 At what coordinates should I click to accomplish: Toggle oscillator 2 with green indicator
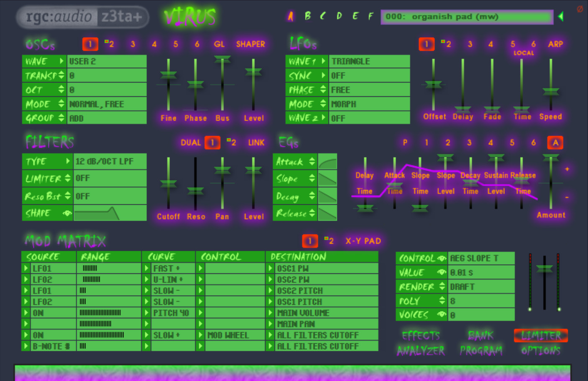[x=109, y=44]
